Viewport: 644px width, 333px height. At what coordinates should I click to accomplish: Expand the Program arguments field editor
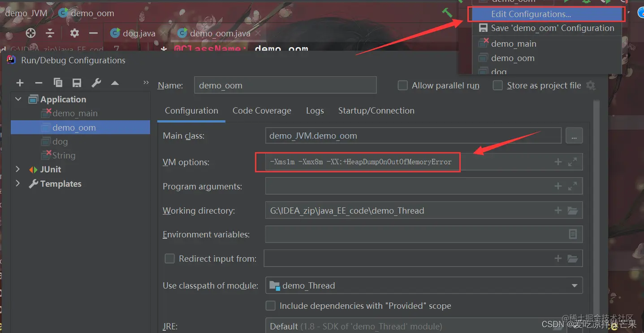click(572, 186)
